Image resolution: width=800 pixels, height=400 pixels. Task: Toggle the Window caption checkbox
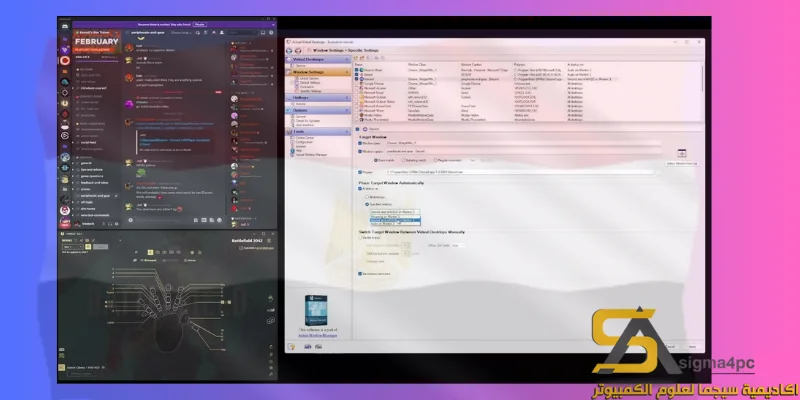[x=360, y=152]
